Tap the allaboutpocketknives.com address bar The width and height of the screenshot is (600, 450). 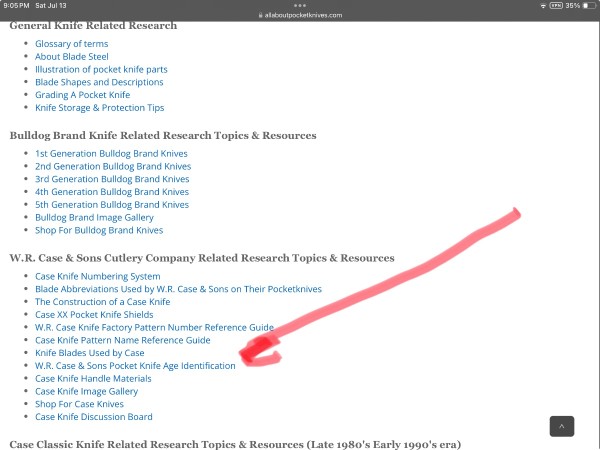(300, 15)
